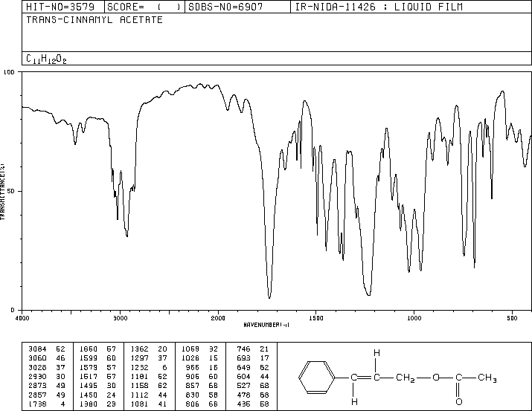
Task: Click the transmittance value beside 1738
Action: [63, 404]
